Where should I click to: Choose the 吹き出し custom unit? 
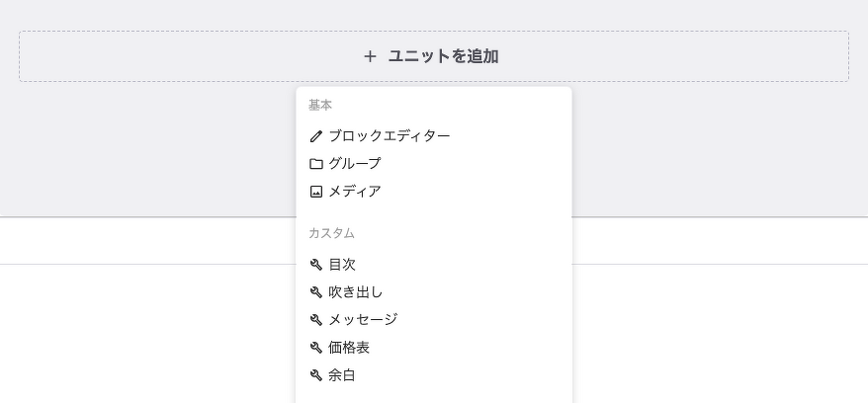pos(434,292)
